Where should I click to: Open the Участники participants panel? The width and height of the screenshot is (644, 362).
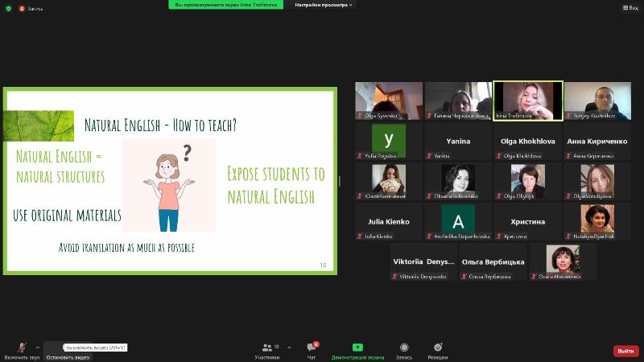267,352
